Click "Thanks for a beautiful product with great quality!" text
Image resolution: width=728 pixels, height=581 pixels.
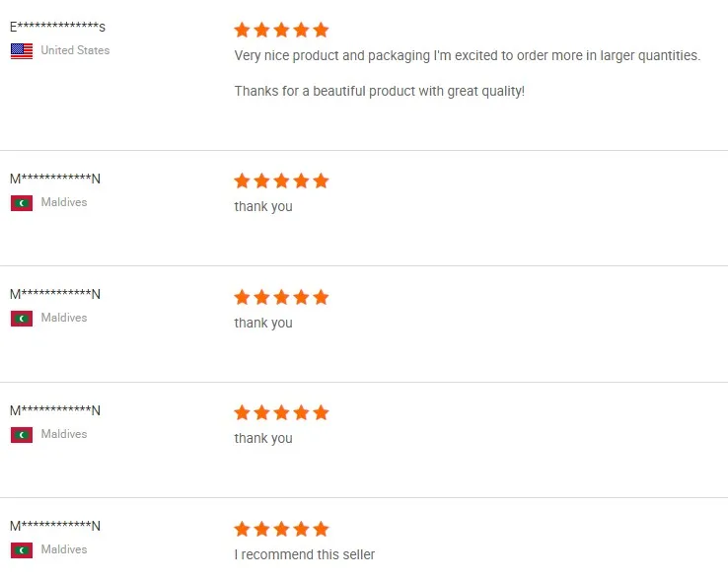[x=379, y=92]
